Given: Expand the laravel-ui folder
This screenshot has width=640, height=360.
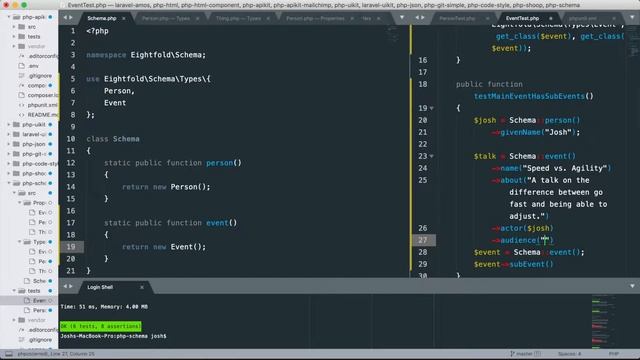Looking at the screenshot, I should (x=9, y=134).
